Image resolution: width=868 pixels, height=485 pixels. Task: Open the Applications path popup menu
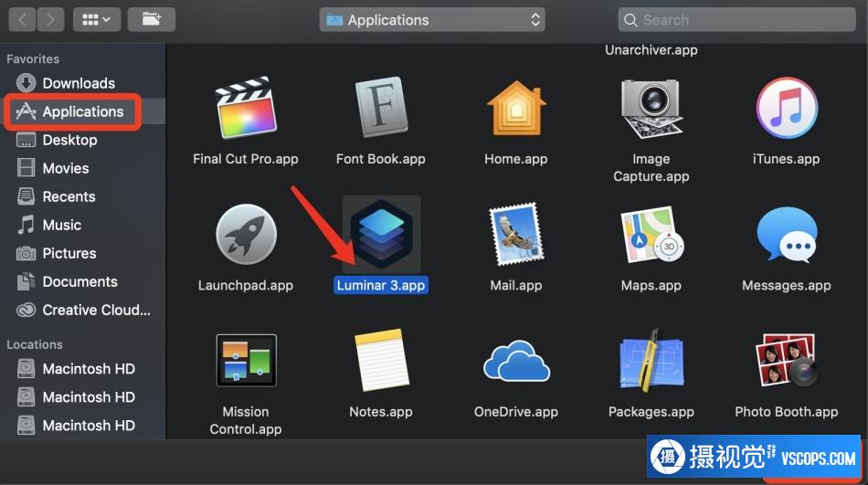(x=432, y=20)
